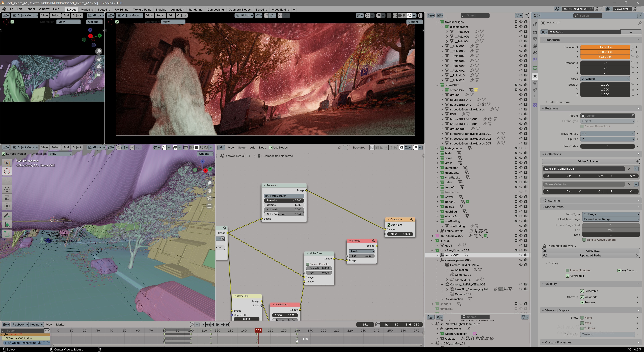Open the World properties tab

click(x=535, y=60)
